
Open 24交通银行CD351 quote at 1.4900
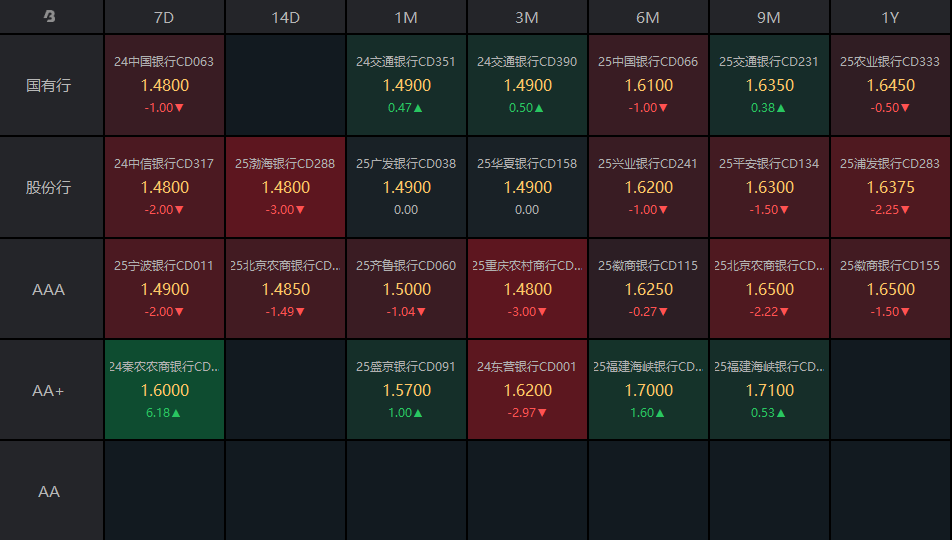[x=406, y=85]
